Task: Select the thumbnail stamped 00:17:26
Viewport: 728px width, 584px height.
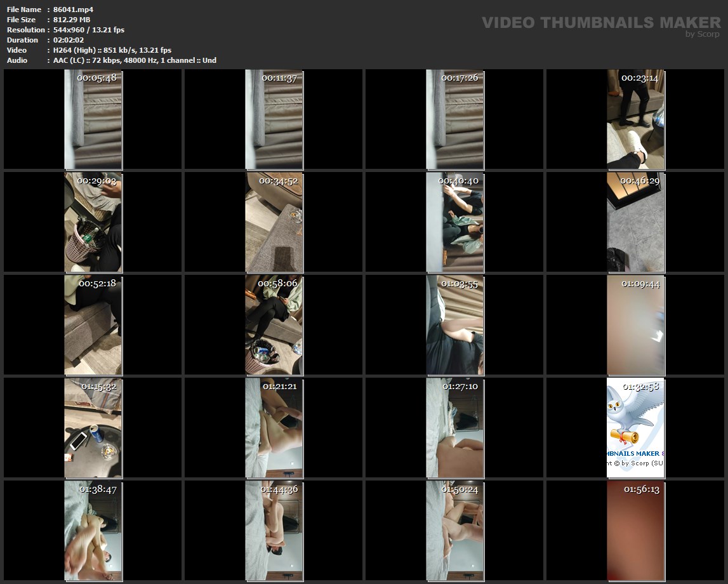Action: (455, 120)
